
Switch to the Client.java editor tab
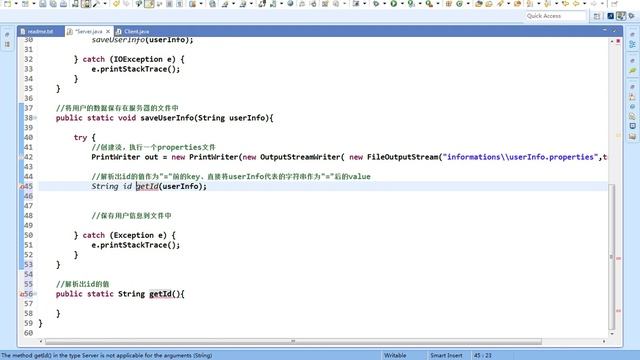click(136, 31)
